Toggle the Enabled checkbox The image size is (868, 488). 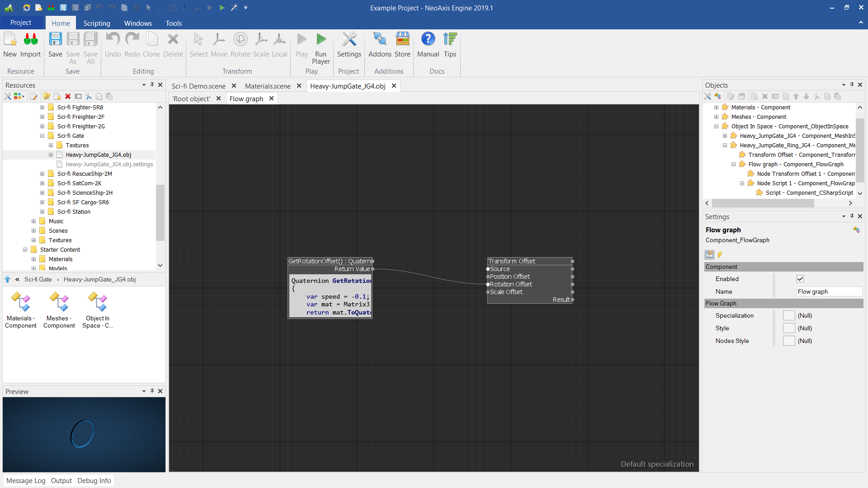pos(800,279)
